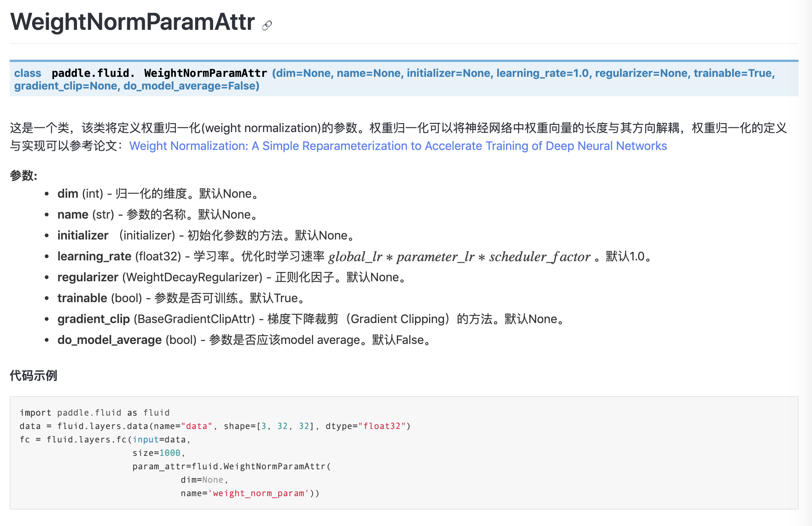Open the Weight Normalization paper link

click(398, 146)
